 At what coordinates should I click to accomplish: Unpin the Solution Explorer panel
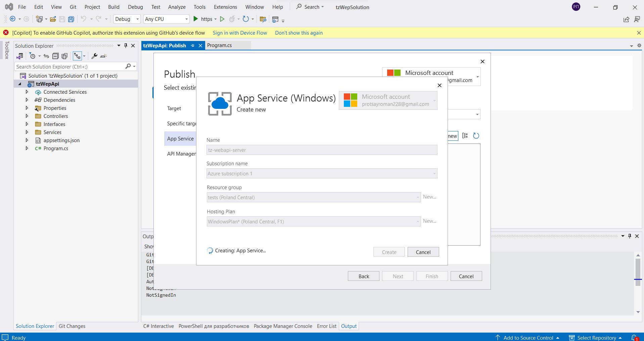[126, 45]
